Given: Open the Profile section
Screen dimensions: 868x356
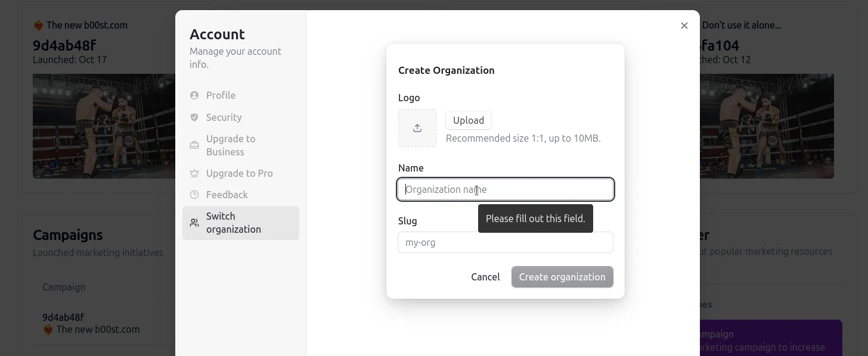Looking at the screenshot, I should (x=220, y=95).
